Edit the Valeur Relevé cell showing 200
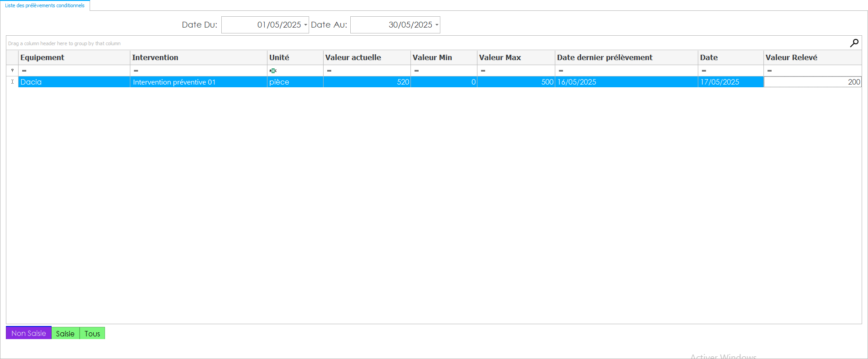 click(x=812, y=82)
